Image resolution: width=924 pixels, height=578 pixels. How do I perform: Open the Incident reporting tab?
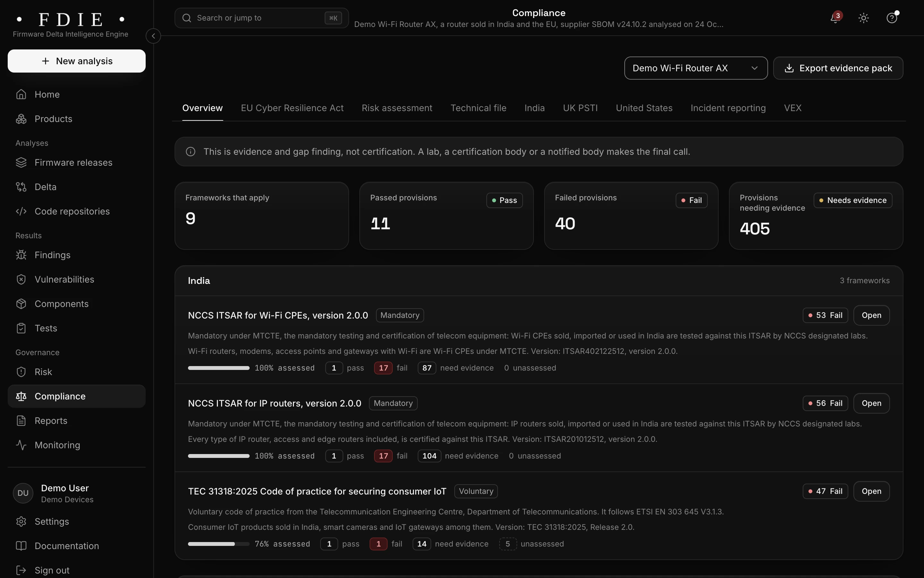click(728, 108)
